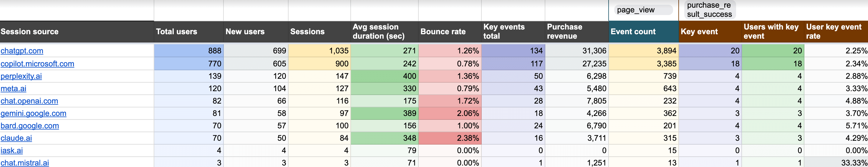Select claude.ai bounce rate cell 2.38%

point(450,138)
